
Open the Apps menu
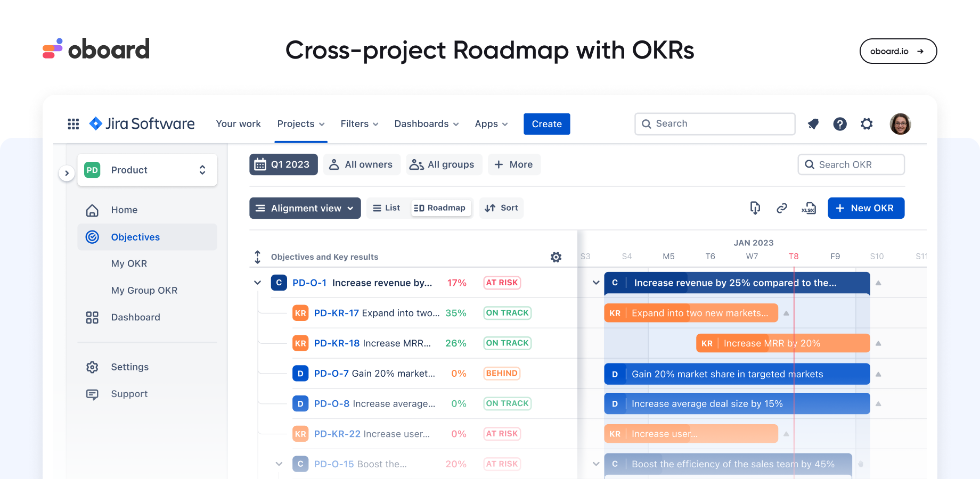(491, 124)
